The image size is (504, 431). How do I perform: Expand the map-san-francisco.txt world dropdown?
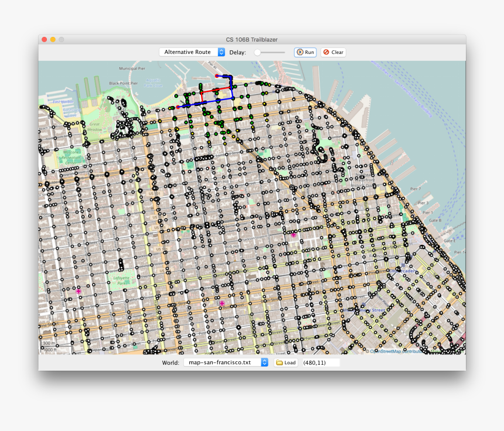(x=226, y=362)
